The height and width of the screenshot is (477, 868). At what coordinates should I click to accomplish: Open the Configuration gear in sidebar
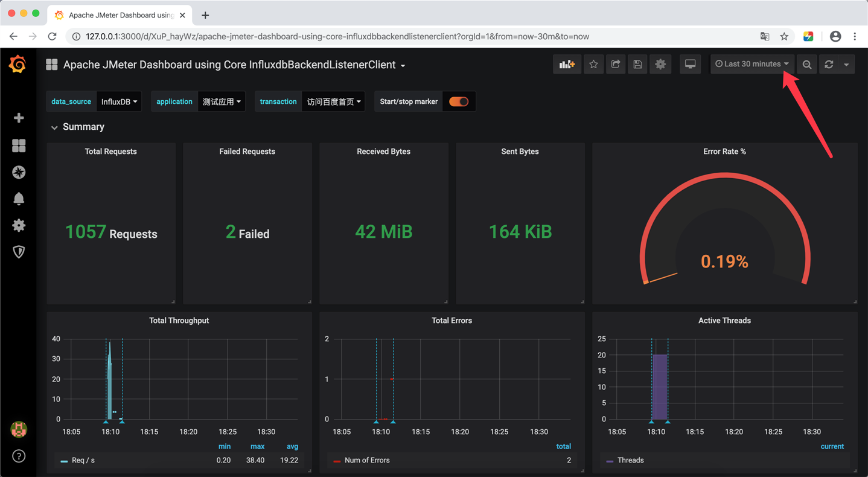tap(19, 225)
